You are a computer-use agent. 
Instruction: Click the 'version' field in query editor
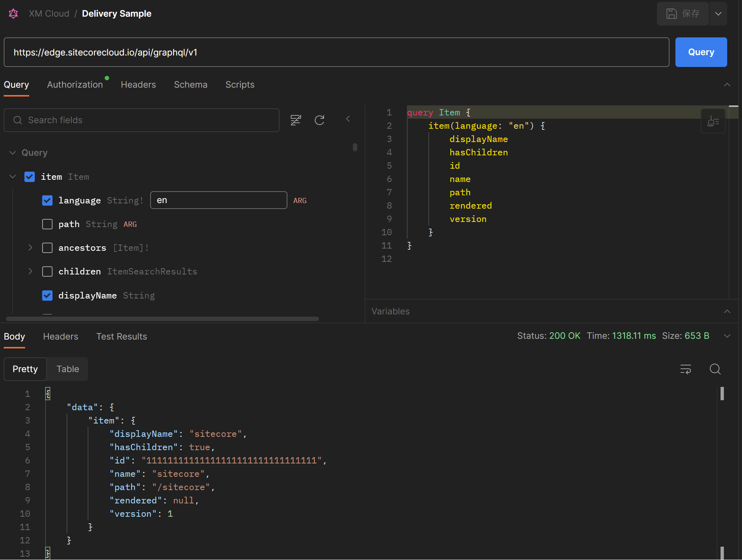tap(468, 219)
